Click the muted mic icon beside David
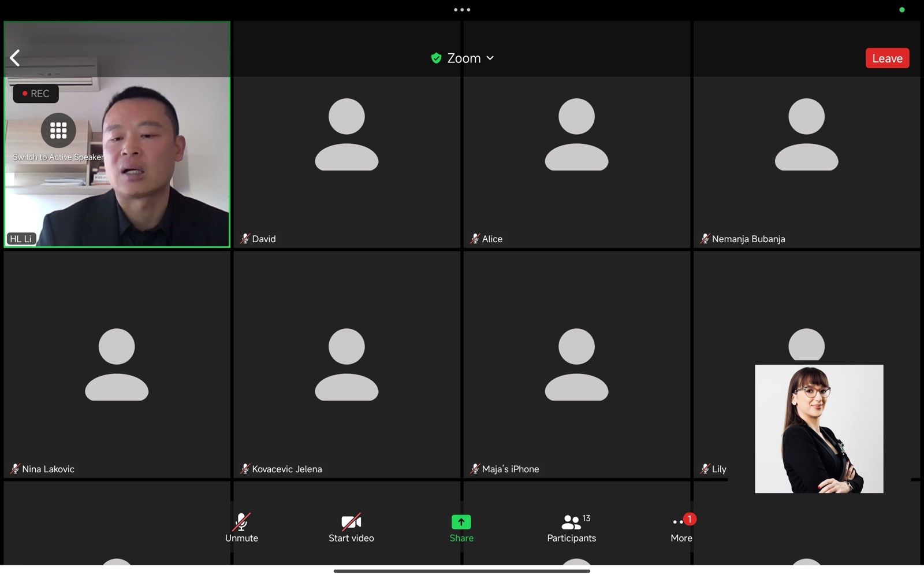924x578 pixels. pyautogui.click(x=245, y=239)
